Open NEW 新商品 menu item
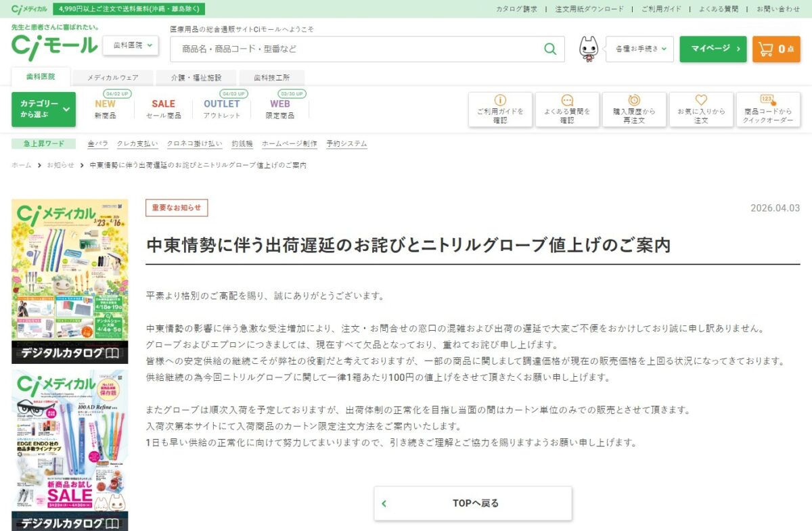The height and width of the screenshot is (531, 812). coord(105,109)
